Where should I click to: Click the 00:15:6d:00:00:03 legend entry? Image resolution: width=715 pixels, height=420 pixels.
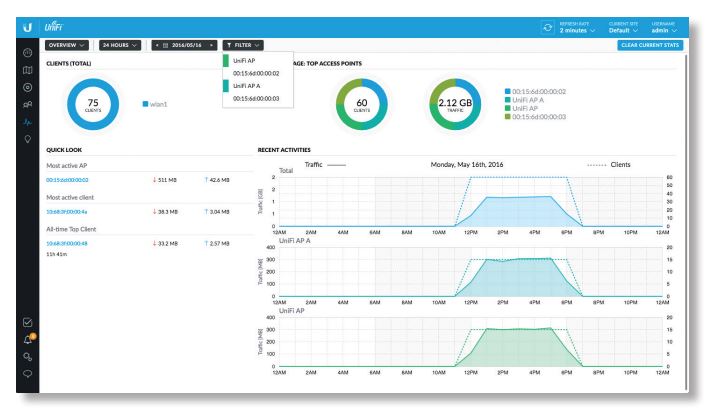tap(535, 117)
